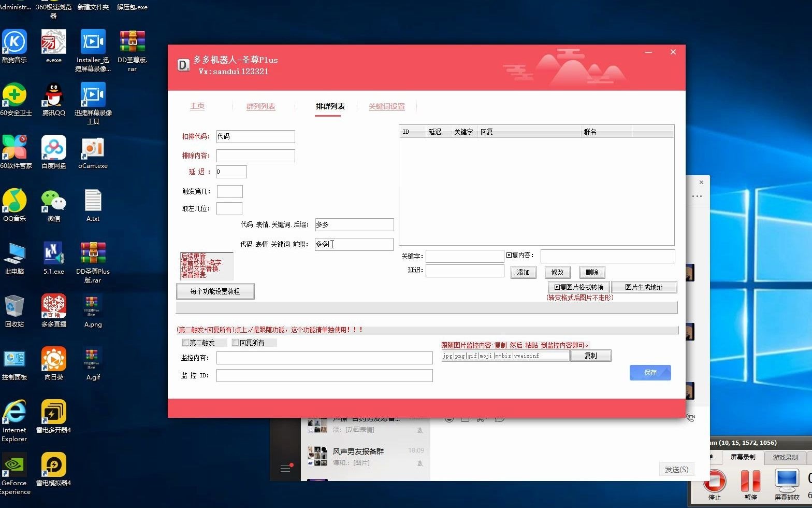
Task: Click the 图片生成地址 button
Action: 644,287
